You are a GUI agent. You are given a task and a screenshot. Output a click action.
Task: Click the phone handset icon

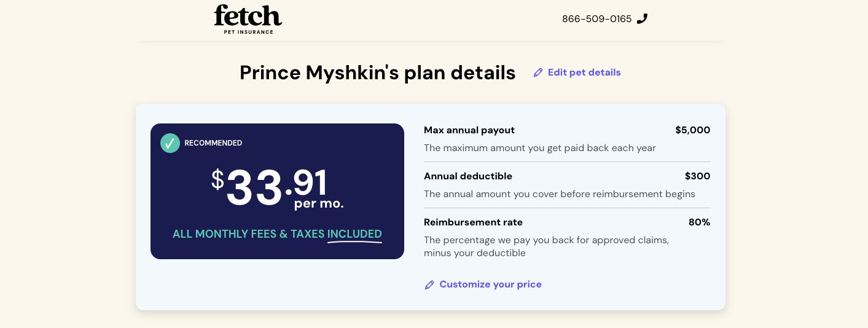click(642, 18)
